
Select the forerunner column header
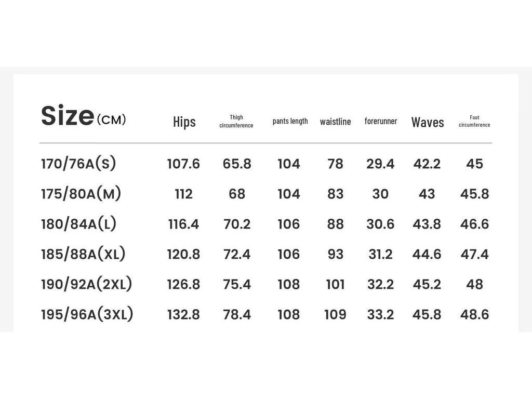[x=380, y=121]
